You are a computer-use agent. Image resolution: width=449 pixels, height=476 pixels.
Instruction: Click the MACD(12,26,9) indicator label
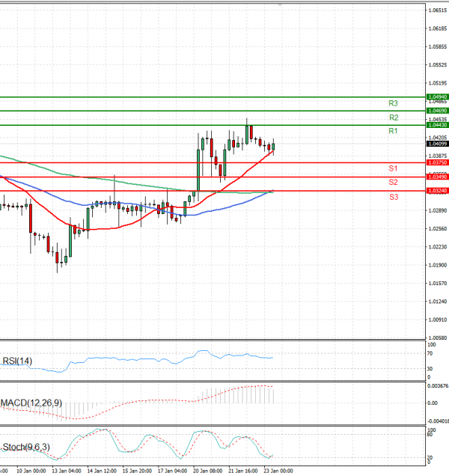pos(31,403)
